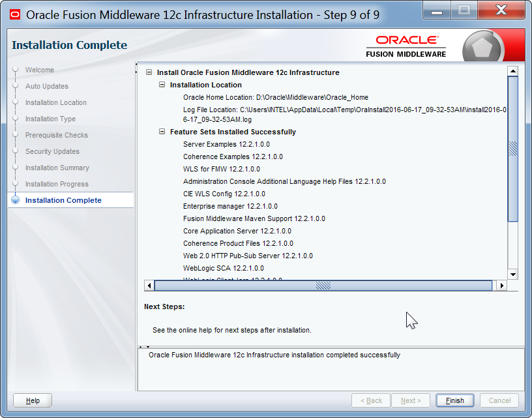Select the Installation Progress step

(x=57, y=184)
